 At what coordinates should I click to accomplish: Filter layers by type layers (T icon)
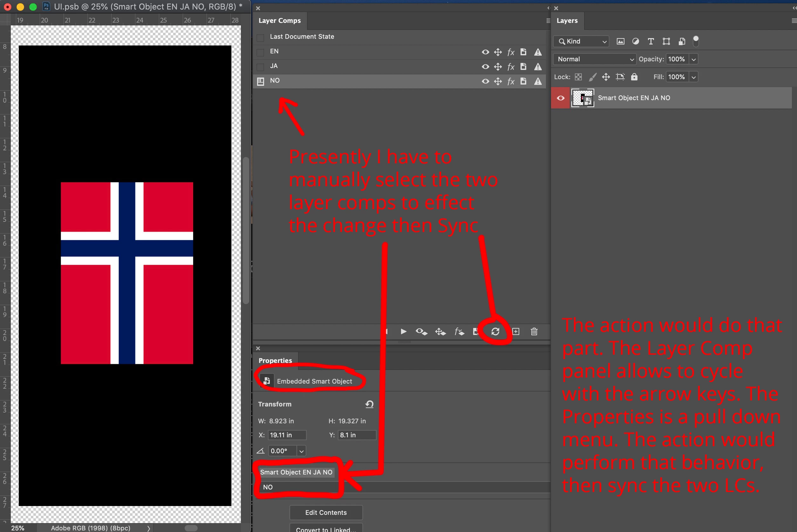point(651,41)
